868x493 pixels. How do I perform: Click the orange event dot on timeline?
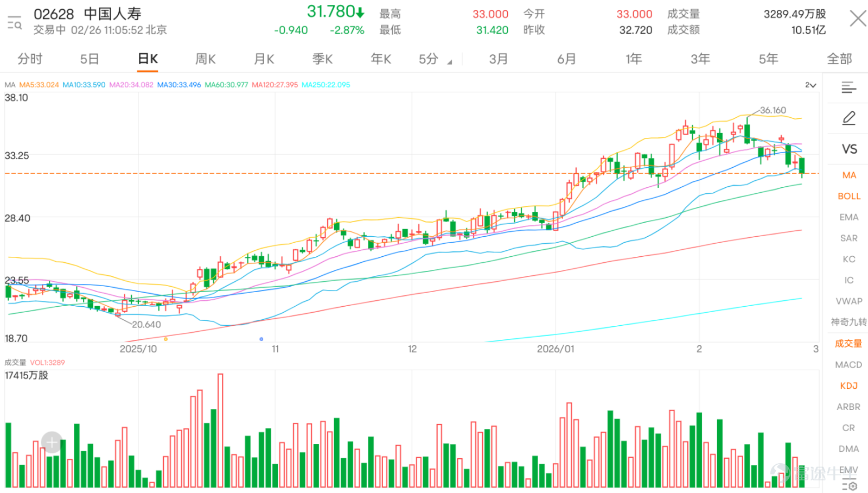[165, 339]
